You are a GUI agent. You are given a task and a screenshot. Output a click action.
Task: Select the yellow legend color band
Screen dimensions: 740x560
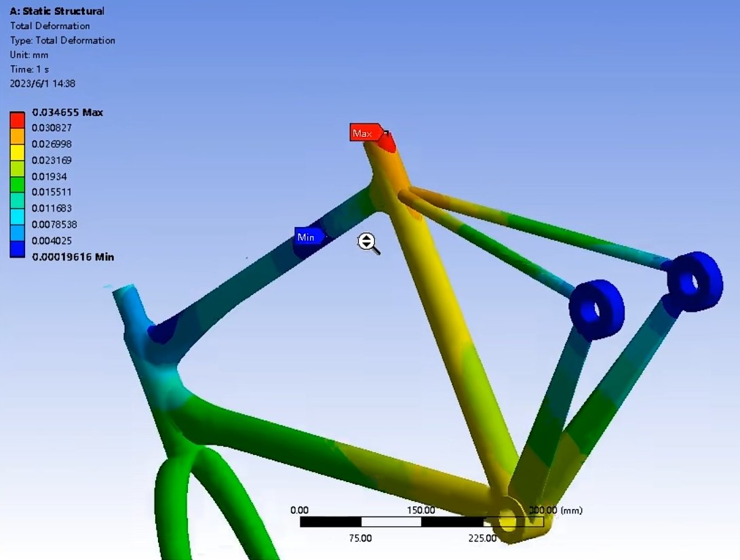[x=19, y=153]
